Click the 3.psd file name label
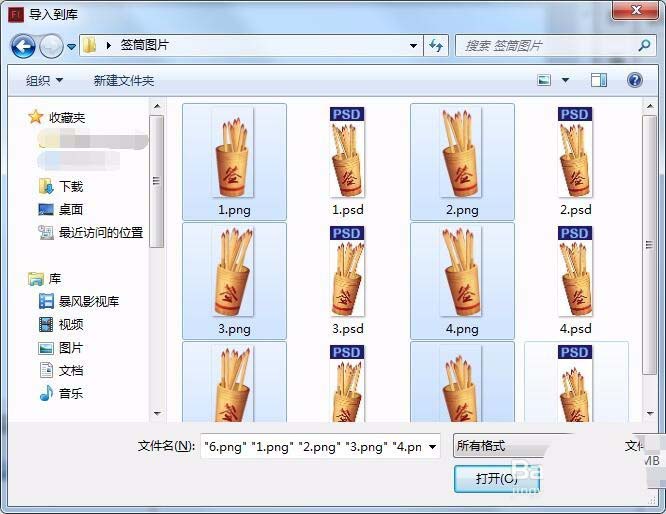This screenshot has height=514, width=666. tap(347, 329)
